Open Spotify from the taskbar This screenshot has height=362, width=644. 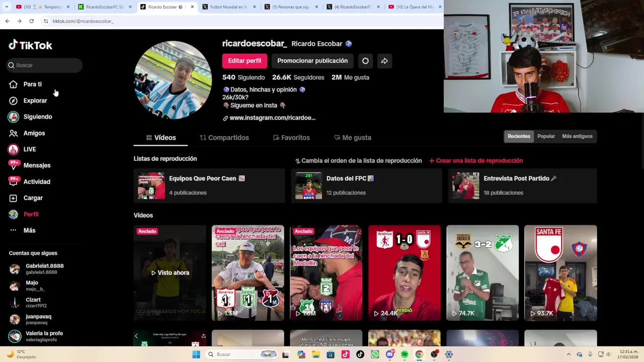(405, 354)
